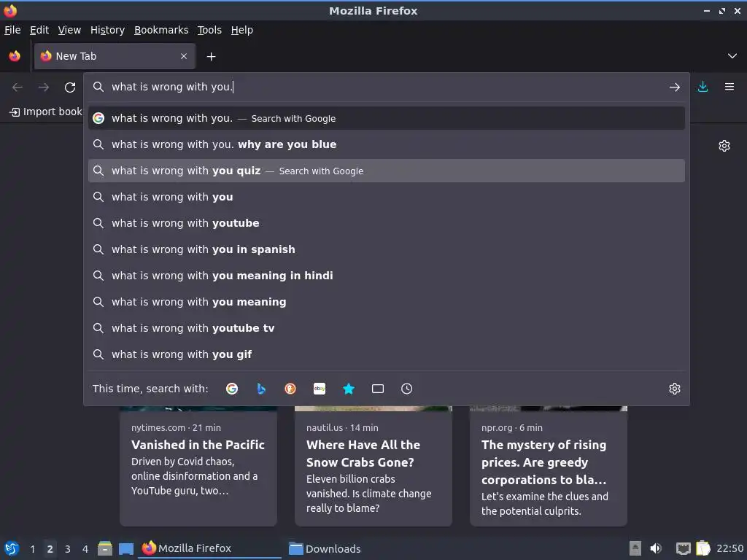Go forward with the forward arrow
The image size is (747, 560).
(x=44, y=87)
